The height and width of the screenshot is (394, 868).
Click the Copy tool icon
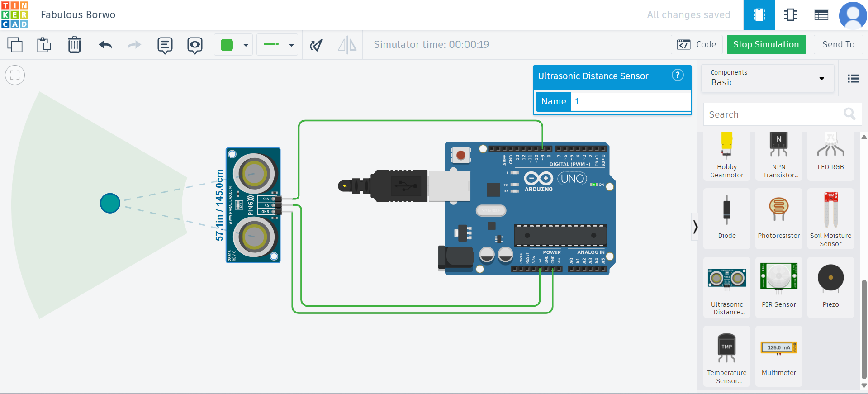[x=15, y=45]
